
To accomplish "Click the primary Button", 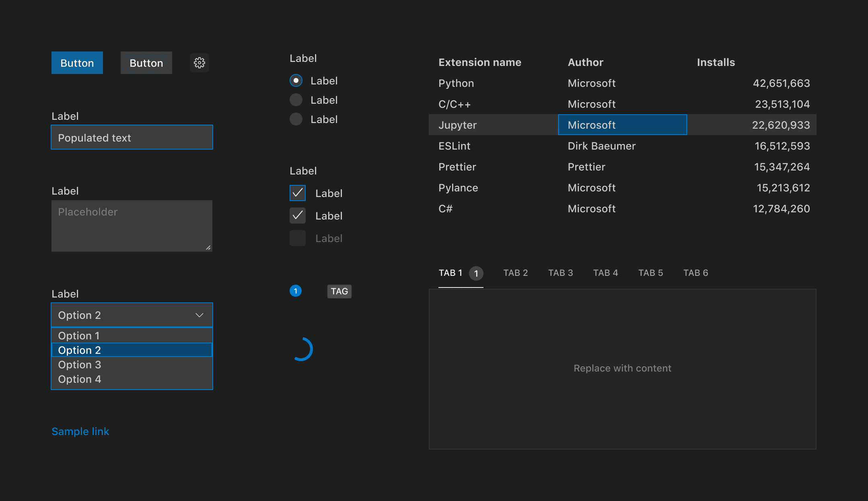I will click(x=77, y=63).
